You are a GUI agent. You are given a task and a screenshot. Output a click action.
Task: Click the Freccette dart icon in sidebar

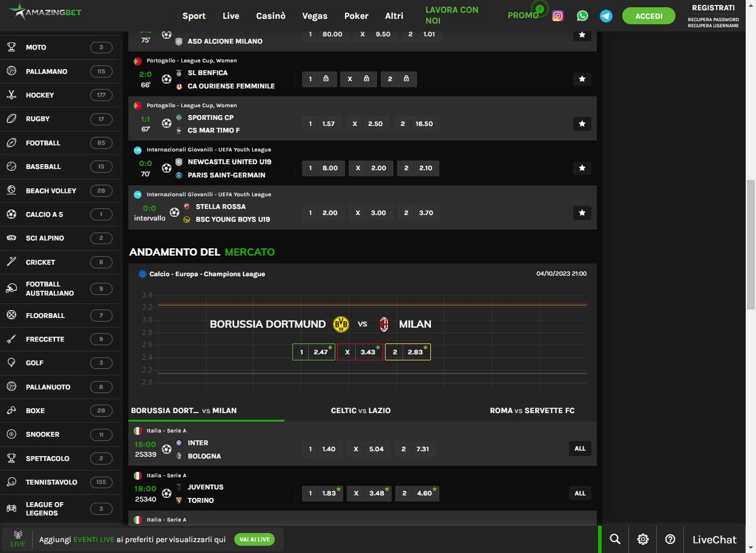click(x=12, y=339)
